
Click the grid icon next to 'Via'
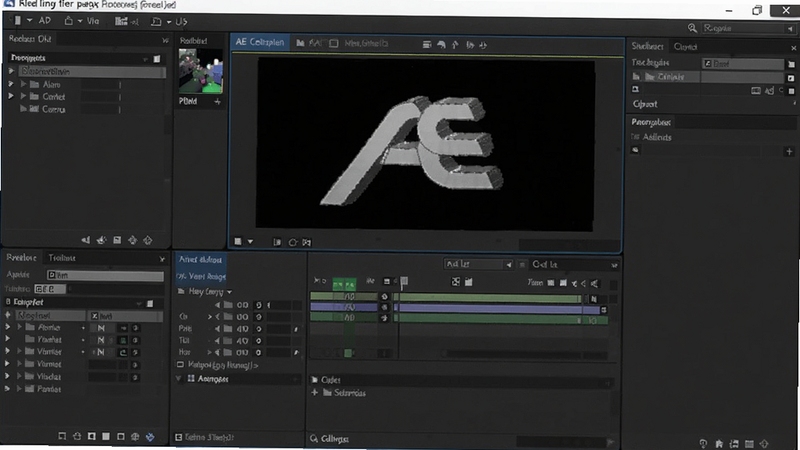121,21
